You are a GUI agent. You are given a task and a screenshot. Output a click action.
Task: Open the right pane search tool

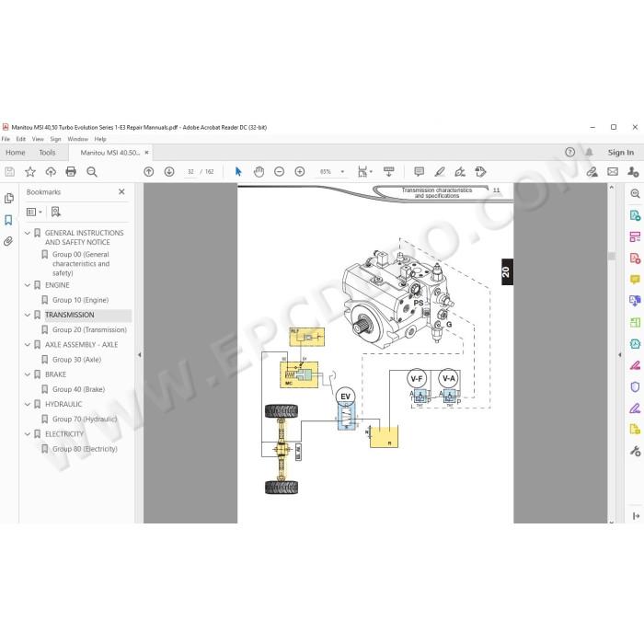click(x=635, y=193)
